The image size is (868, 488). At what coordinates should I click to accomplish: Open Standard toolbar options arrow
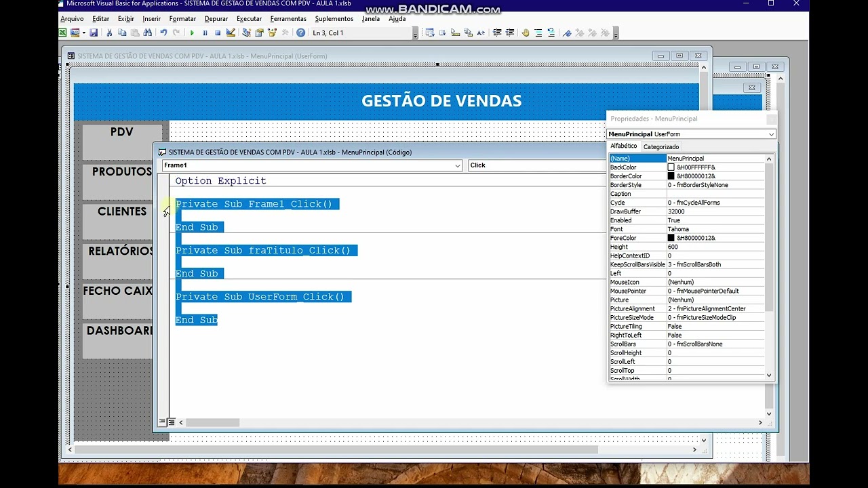(x=415, y=33)
